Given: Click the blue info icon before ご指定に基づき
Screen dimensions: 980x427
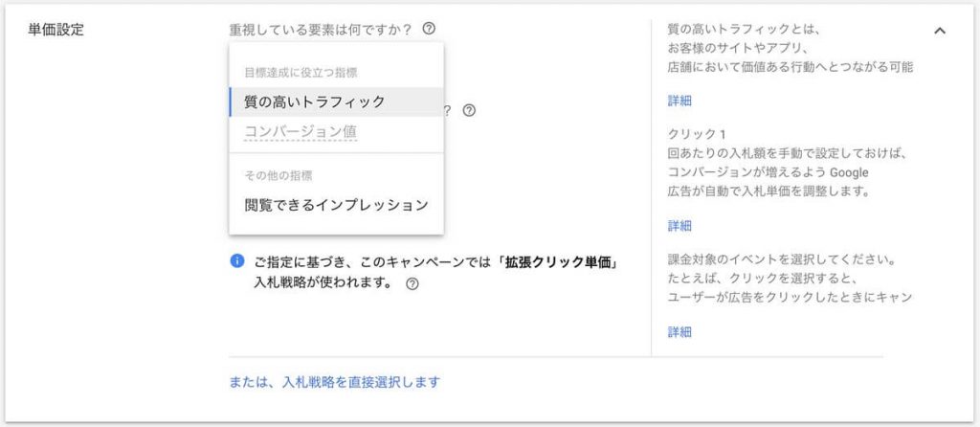Looking at the screenshot, I should click(237, 260).
